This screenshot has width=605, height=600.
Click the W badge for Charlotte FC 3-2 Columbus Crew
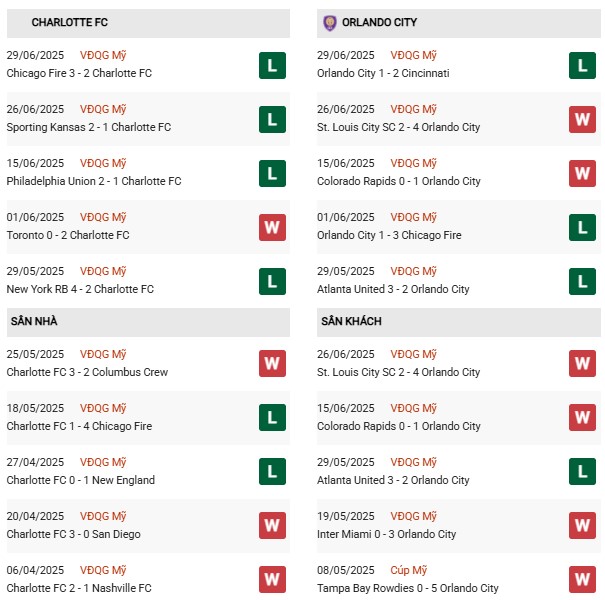click(x=272, y=363)
